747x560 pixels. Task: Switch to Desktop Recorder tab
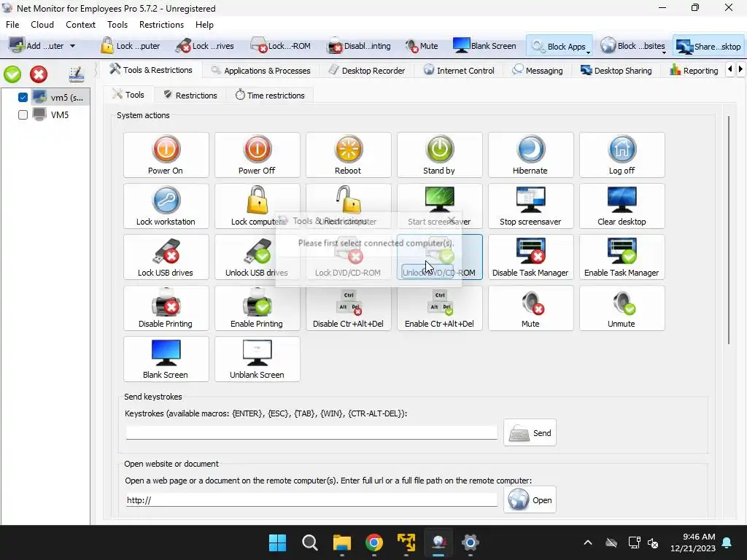point(367,71)
